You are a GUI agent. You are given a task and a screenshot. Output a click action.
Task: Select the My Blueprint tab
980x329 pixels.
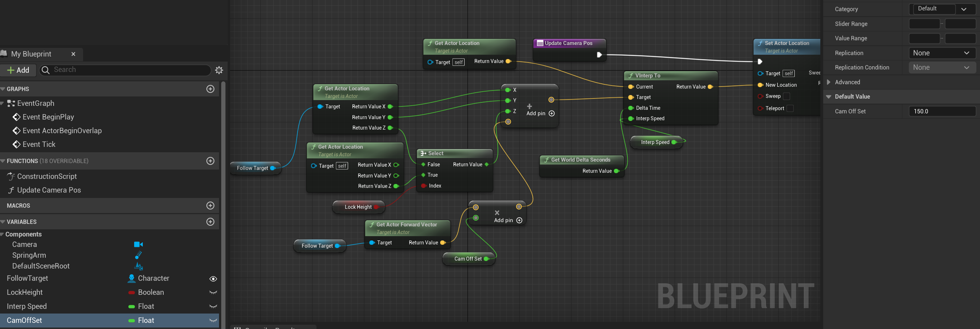pos(31,54)
